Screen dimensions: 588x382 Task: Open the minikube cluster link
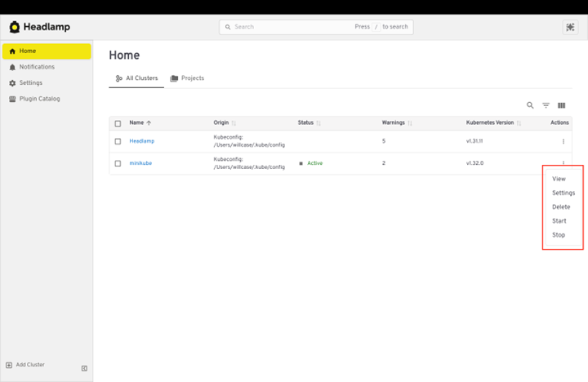coord(140,163)
